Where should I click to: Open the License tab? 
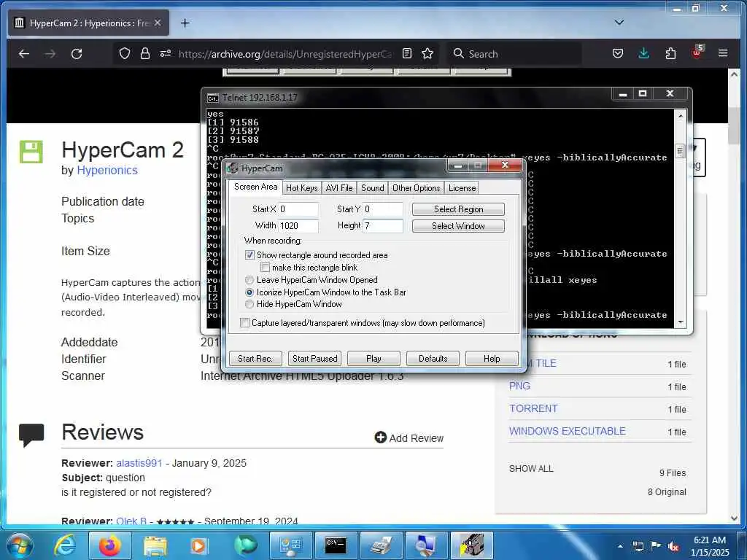coord(462,187)
